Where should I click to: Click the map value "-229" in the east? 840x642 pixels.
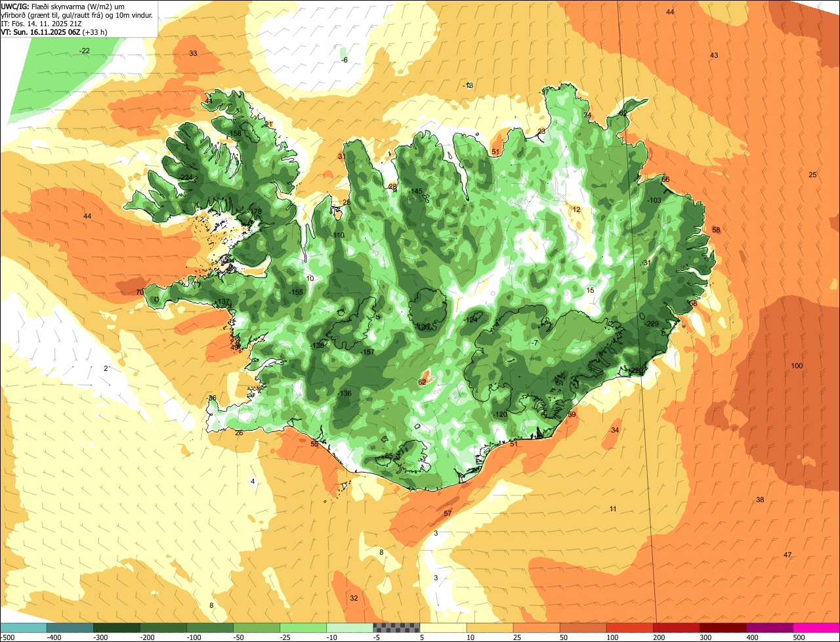tap(651, 324)
